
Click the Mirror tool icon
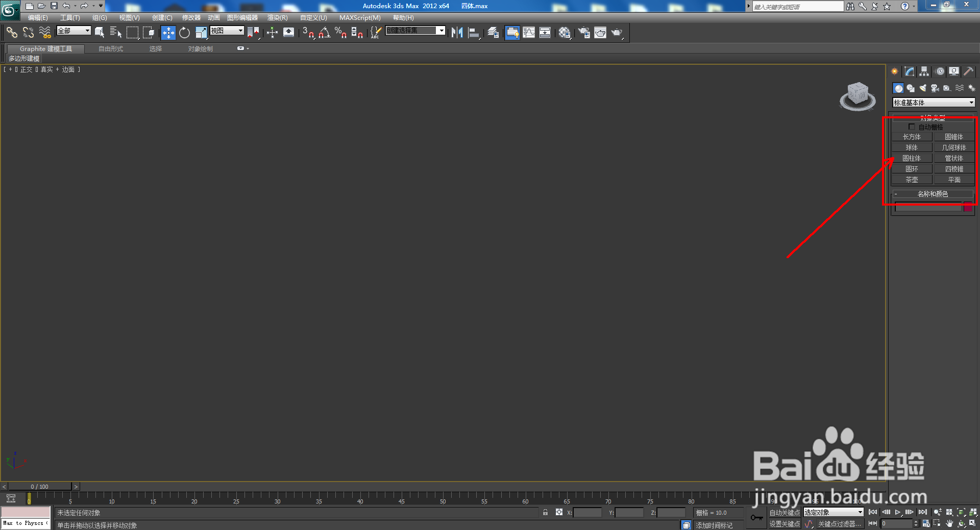point(457,33)
